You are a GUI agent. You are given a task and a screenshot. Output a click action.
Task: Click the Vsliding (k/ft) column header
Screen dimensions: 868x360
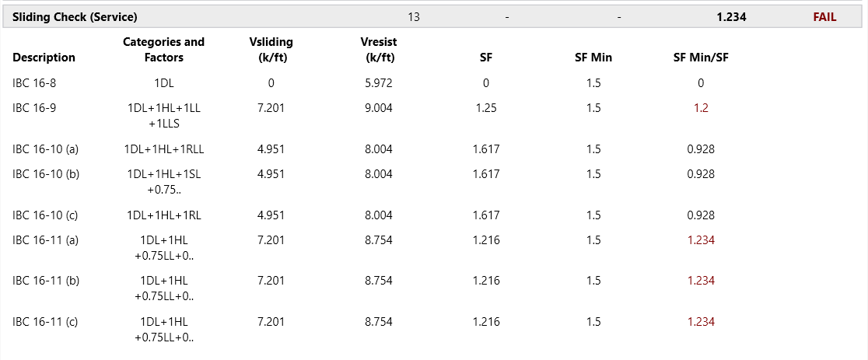271,50
